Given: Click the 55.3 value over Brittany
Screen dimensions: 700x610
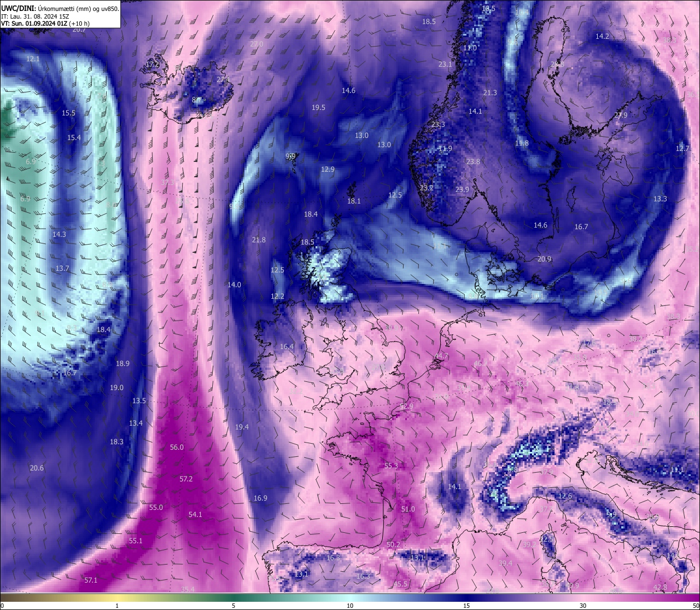Looking at the screenshot, I should pyautogui.click(x=391, y=466).
